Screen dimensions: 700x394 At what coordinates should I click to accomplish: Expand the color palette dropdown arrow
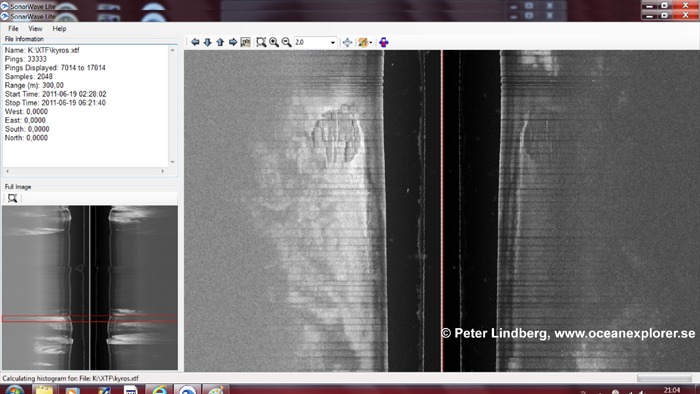pos(371,43)
